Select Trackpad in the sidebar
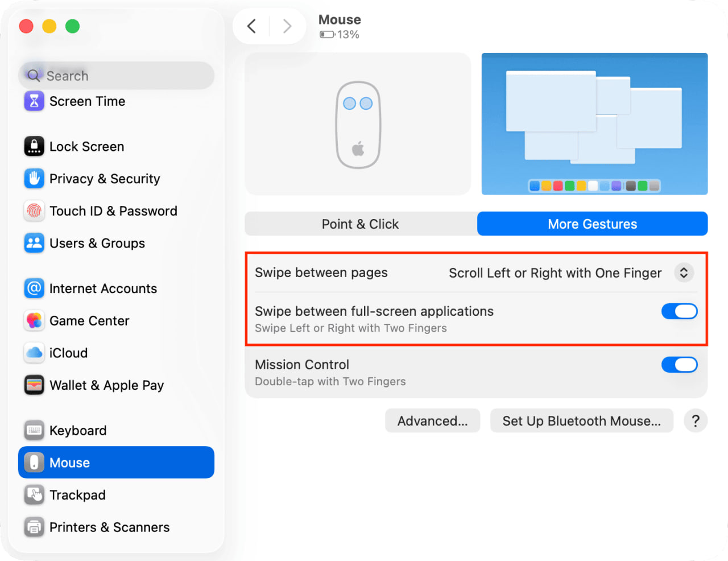Image resolution: width=728 pixels, height=561 pixels. 77,495
